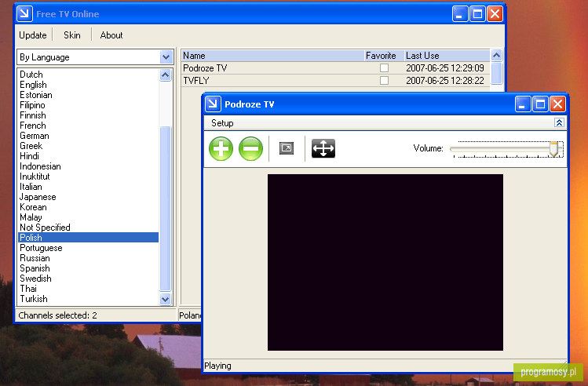Viewport: 588px width, 386px height.
Task: Click the Setup menu in Podroze TV
Action: [x=222, y=123]
